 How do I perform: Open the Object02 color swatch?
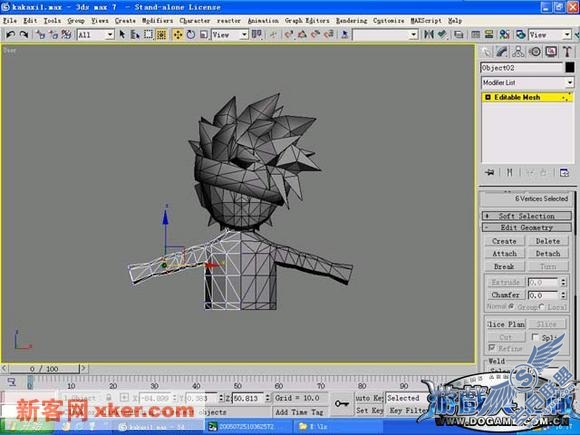coord(570,67)
